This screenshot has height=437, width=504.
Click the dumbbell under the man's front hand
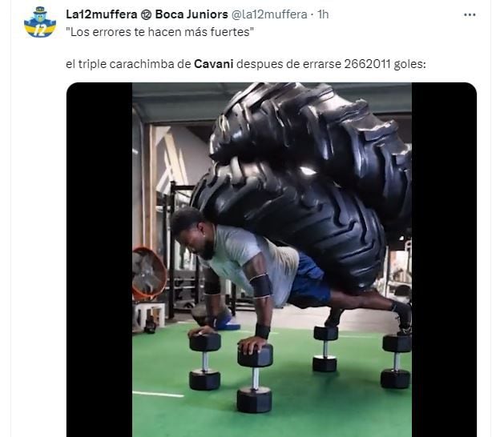255,379
